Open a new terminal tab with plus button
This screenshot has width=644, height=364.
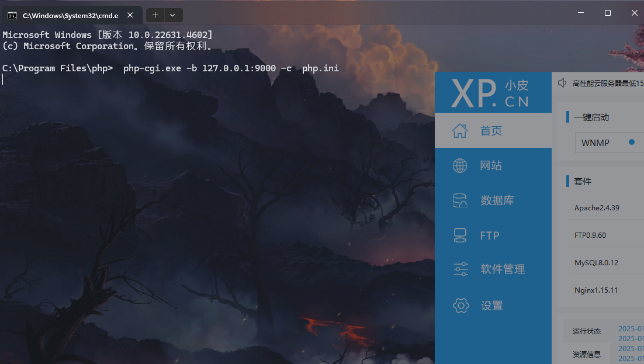155,15
